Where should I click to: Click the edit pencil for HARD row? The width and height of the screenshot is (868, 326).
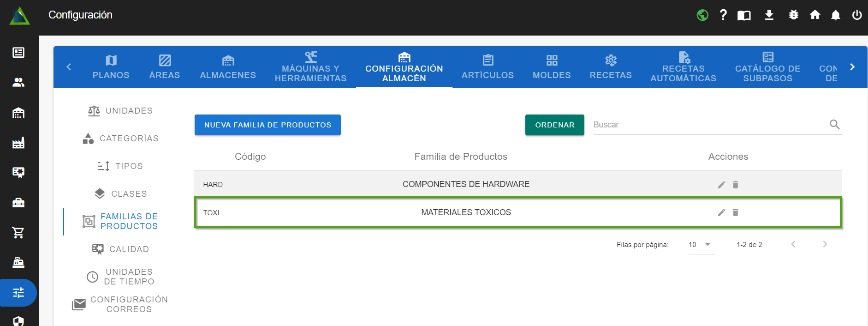click(x=721, y=185)
